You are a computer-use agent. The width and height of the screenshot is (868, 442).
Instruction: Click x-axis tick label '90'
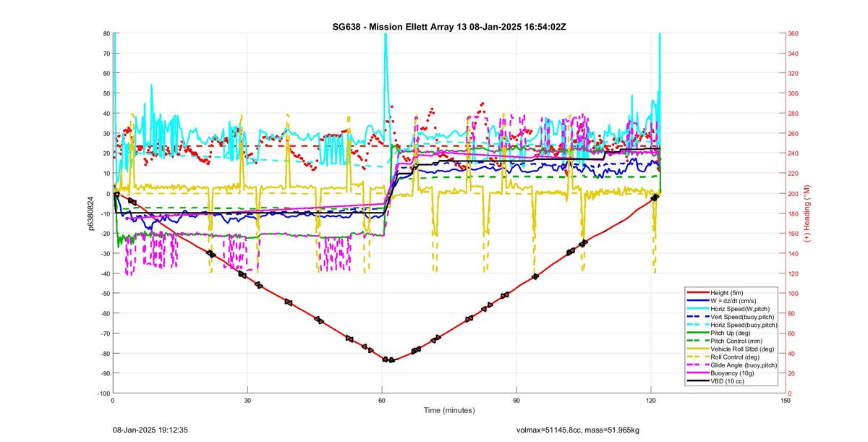516,400
